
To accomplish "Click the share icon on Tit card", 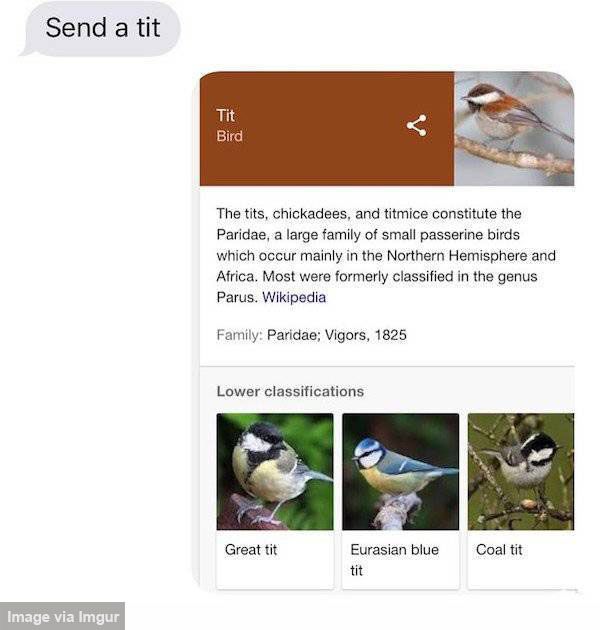I will [416, 126].
